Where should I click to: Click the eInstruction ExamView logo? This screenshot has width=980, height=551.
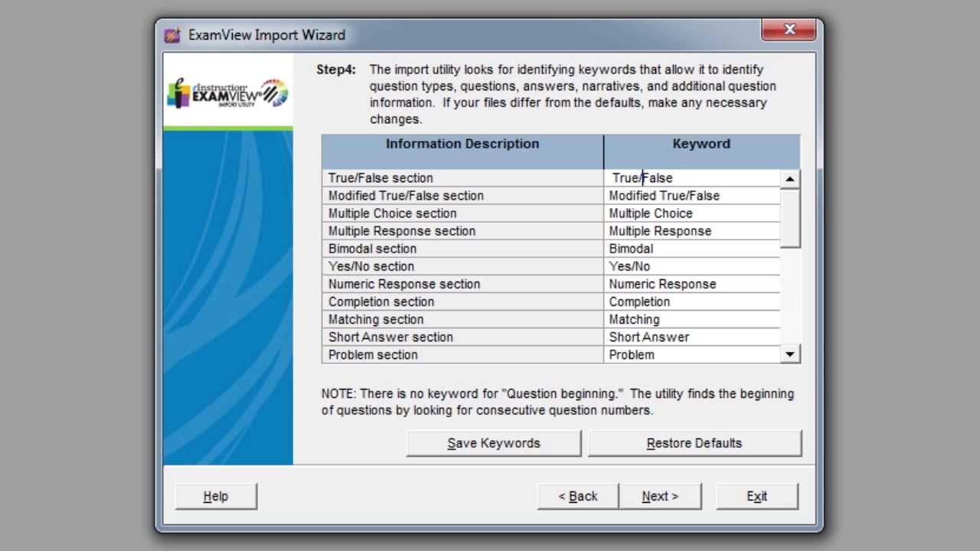tap(227, 93)
